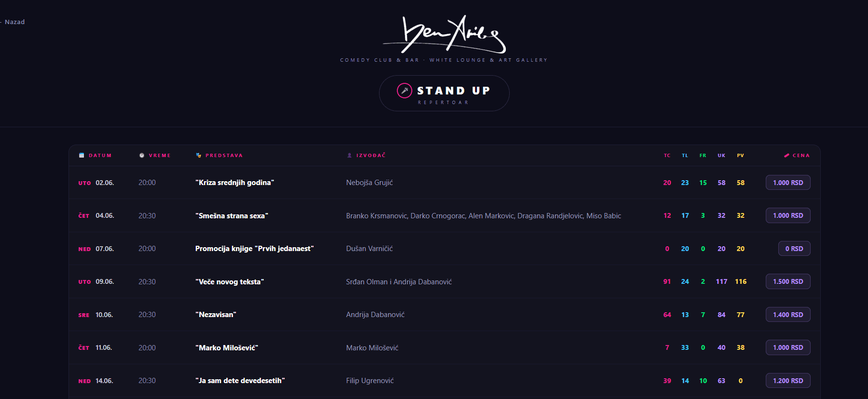
Task: Click the 1.000 RSD price for Kriza srednjih godina
Action: click(x=788, y=183)
